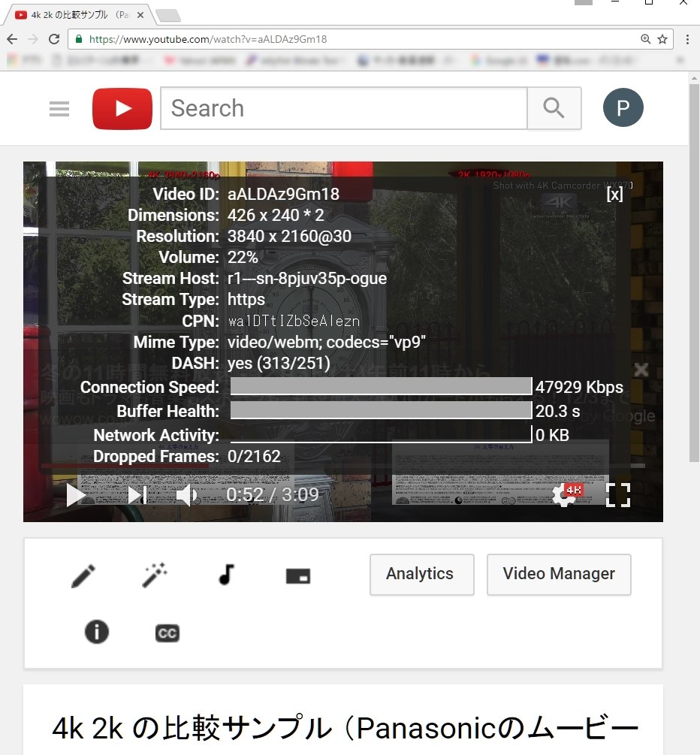Image resolution: width=700 pixels, height=755 pixels.
Task: Select the pencil edit video icon
Action: 83,574
